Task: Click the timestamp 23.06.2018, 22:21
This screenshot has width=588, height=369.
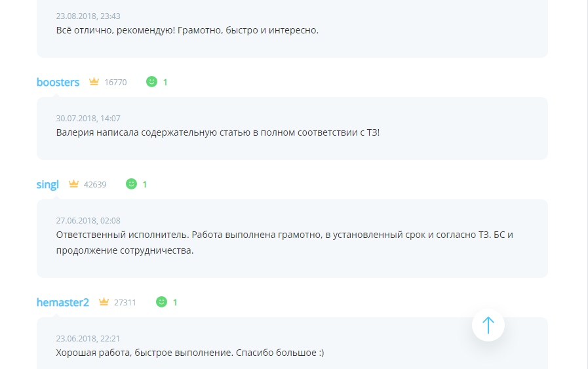Action: 88,339
